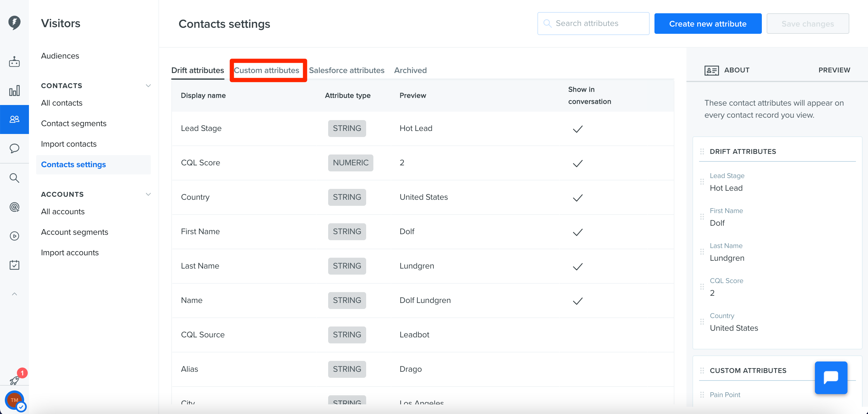This screenshot has width=868, height=414.
Task: Collapse the sidebar icon list with the up chevron
Action: coord(14,294)
